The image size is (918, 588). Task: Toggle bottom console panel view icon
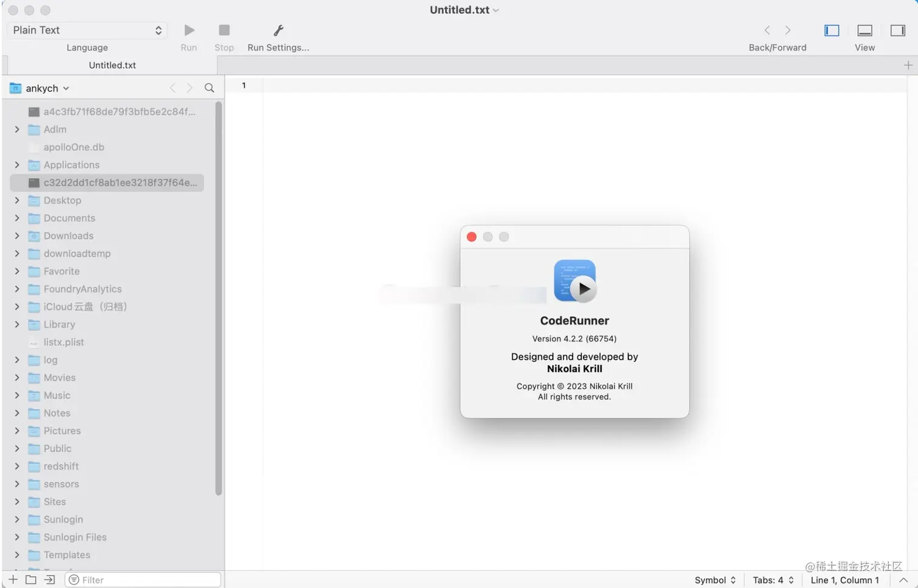[x=865, y=30]
